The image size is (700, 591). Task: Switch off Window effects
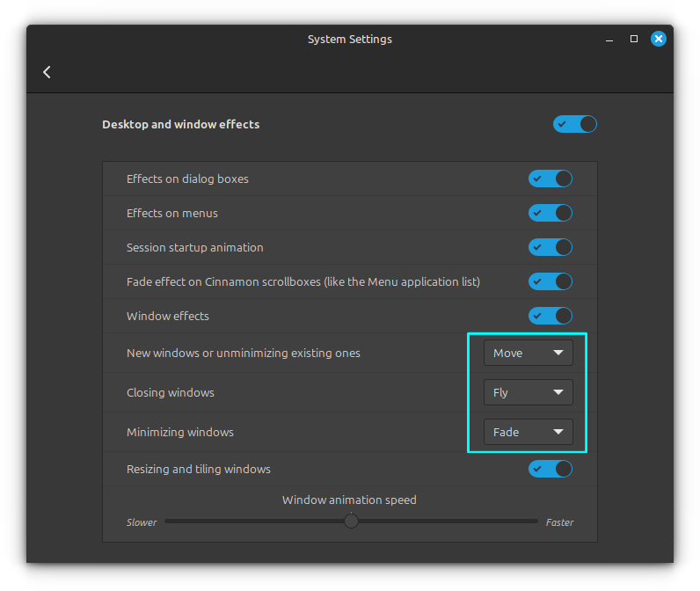pos(551,316)
